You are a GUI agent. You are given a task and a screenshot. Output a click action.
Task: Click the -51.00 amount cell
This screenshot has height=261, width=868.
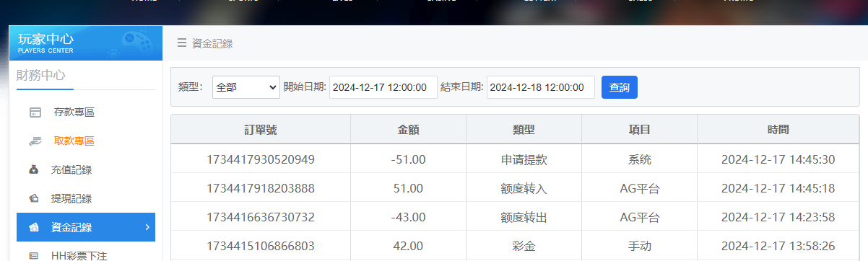pos(408,159)
